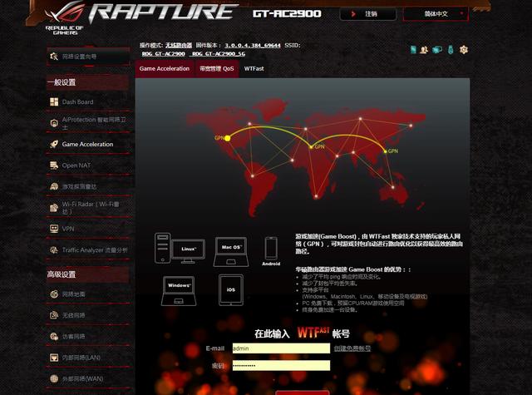Click the ROG_GT-AC2900_5G SSID link

click(219, 53)
